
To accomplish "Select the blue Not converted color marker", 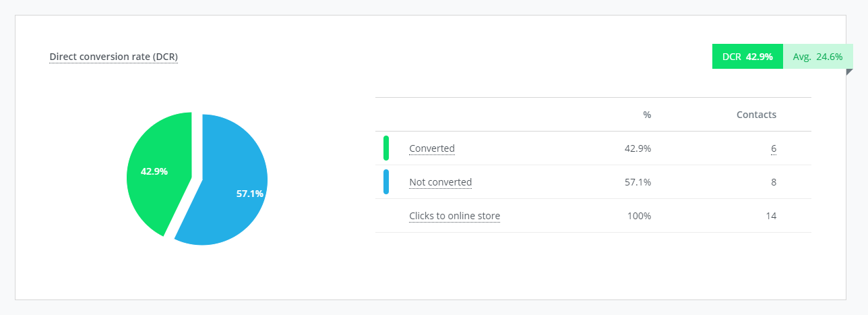I will click(x=386, y=182).
